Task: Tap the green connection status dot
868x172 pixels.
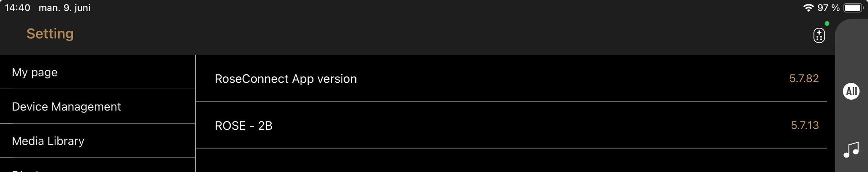Action: (827, 24)
